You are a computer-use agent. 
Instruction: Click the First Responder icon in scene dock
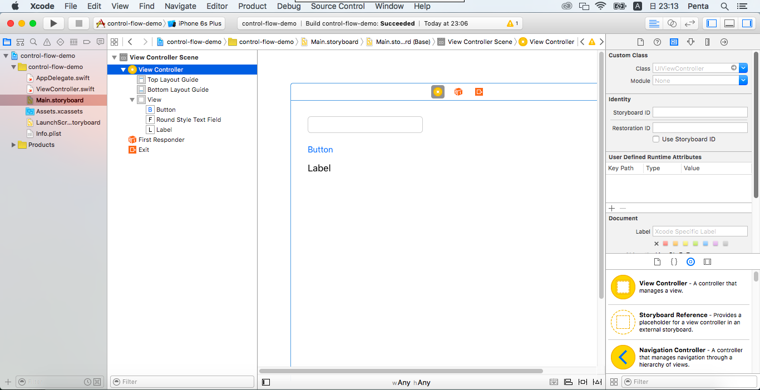[x=458, y=92]
